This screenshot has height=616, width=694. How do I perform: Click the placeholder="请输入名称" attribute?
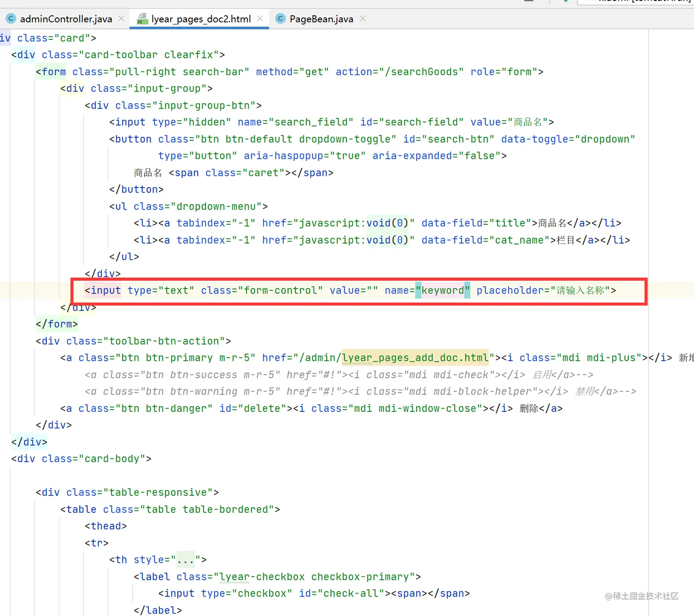click(x=543, y=290)
